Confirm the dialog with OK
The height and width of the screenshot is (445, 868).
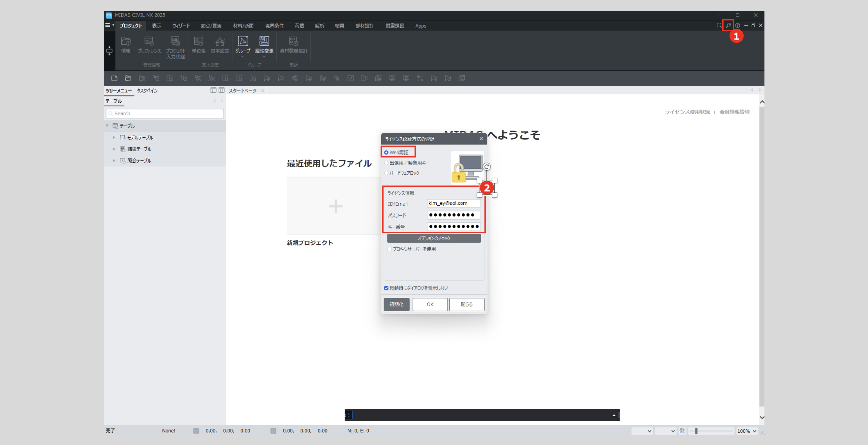click(x=430, y=304)
